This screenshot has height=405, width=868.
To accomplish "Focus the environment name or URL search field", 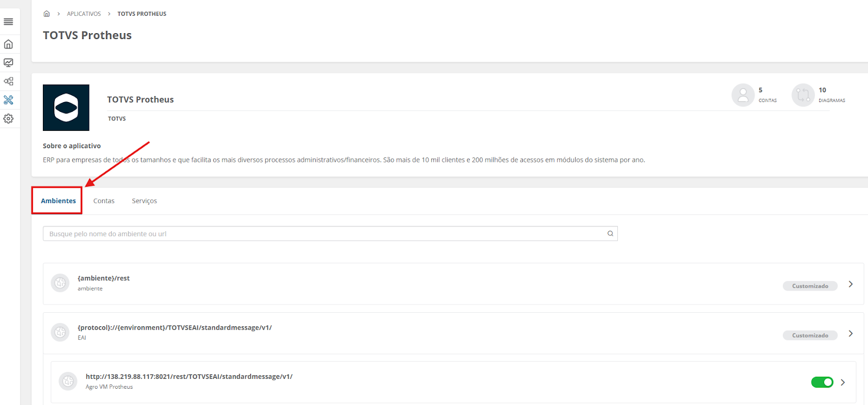I will coord(325,234).
